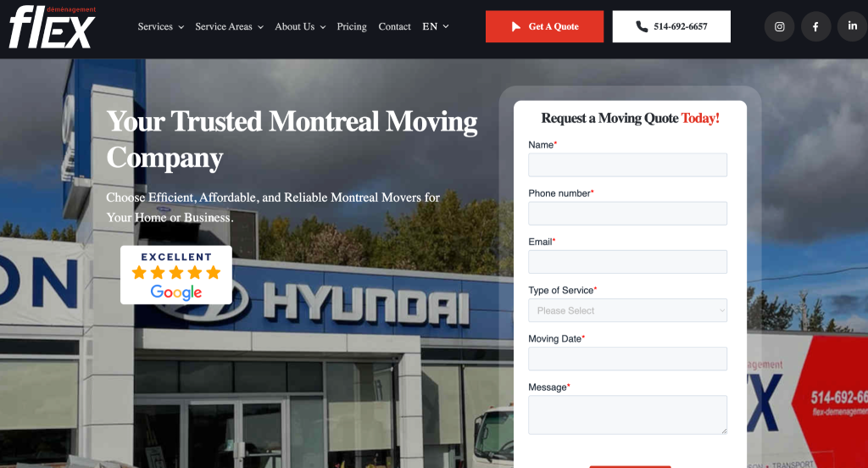Click 'Request a Moving Quote Today!' form title
This screenshot has height=468, width=868.
click(x=630, y=118)
